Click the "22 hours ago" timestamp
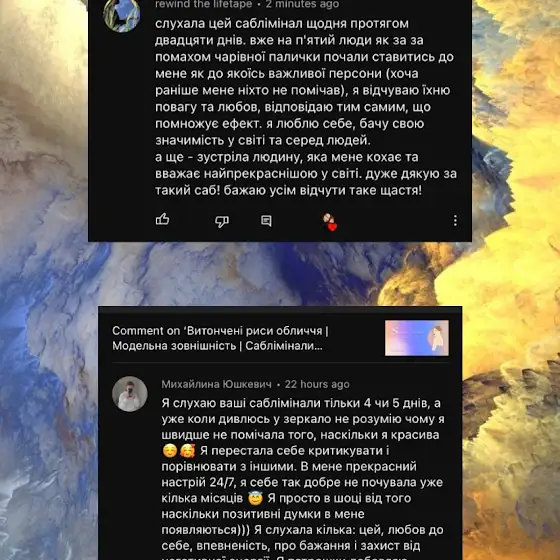Screen dimensions: 560x560 coord(317,384)
